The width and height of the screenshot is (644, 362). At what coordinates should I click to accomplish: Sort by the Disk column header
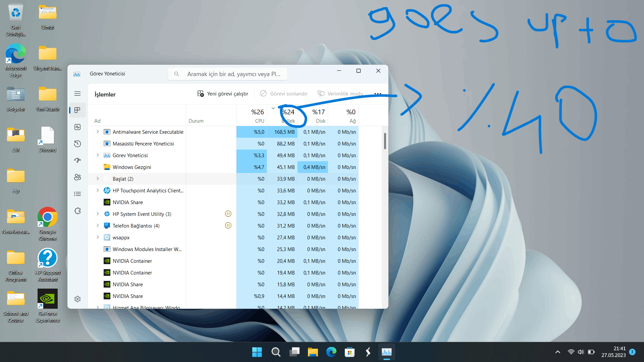point(318,116)
